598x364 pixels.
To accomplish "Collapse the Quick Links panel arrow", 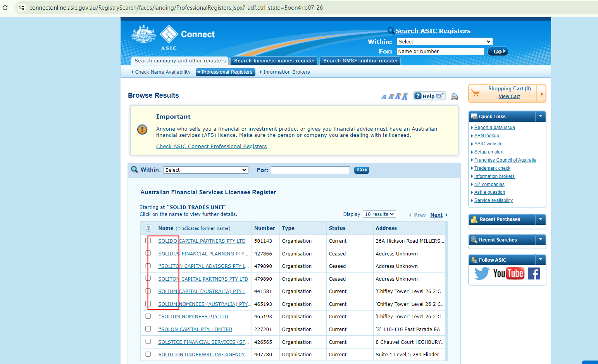I will click(541, 116).
